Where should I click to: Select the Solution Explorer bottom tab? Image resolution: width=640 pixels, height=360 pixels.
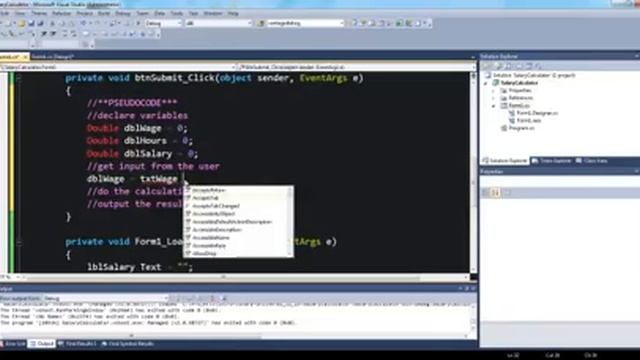tap(505, 161)
